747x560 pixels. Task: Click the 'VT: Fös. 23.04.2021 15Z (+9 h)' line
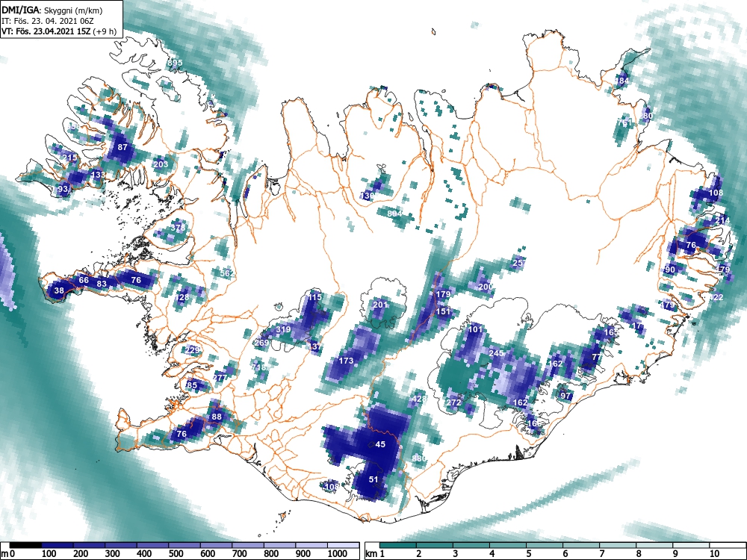click(x=59, y=32)
